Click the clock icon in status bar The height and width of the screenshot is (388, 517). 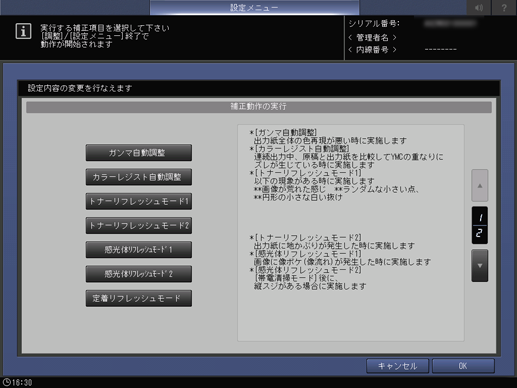[x=6, y=382]
